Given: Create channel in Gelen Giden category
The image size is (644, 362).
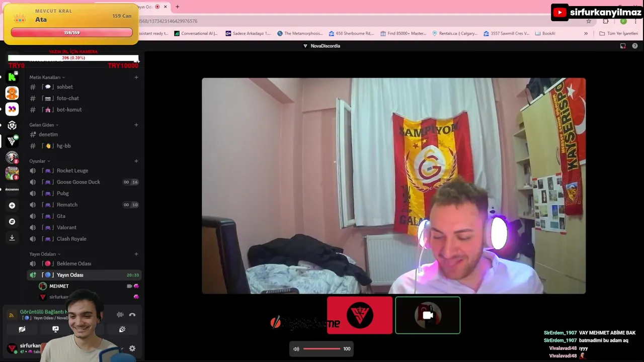Looking at the screenshot, I should (136, 125).
